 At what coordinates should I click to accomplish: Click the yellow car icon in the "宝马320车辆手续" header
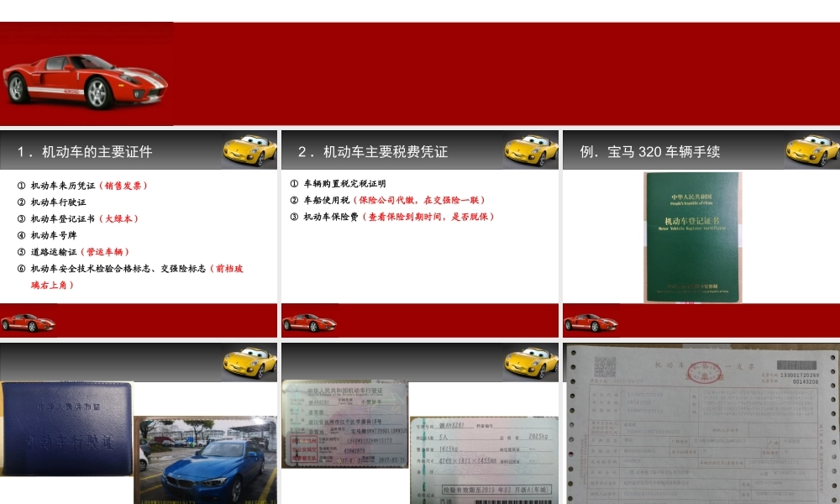pyautogui.click(x=808, y=148)
